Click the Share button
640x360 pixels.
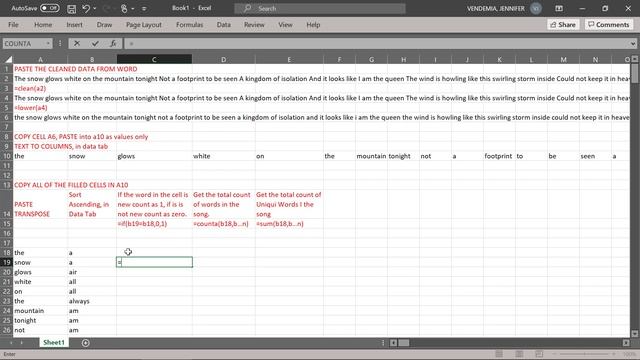coord(563,25)
